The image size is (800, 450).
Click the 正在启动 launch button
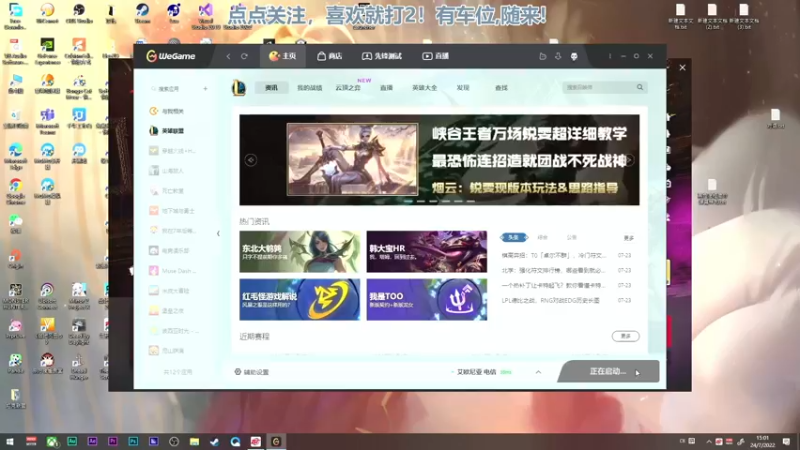tap(609, 371)
